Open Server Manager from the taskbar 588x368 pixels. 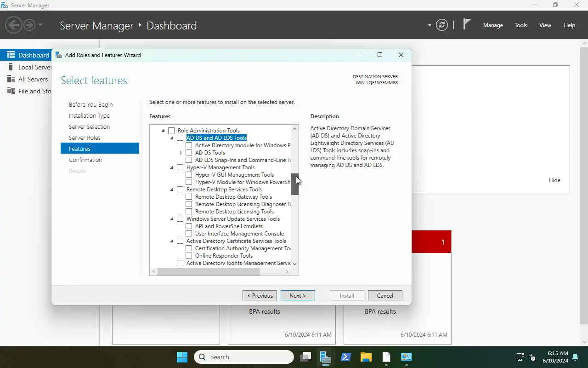326,357
